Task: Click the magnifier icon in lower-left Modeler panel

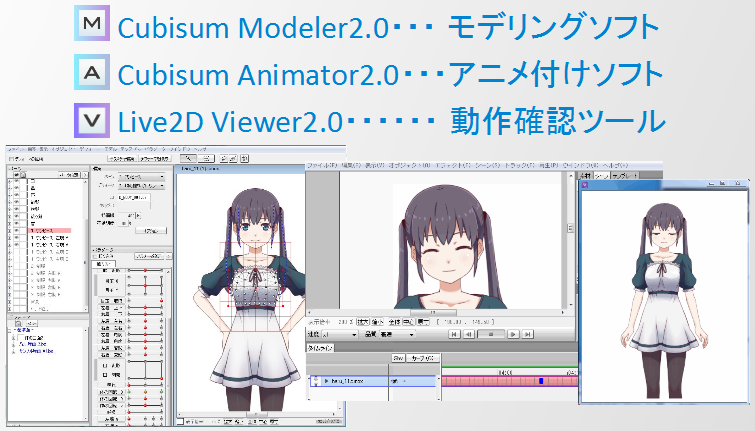Action: (18, 323)
